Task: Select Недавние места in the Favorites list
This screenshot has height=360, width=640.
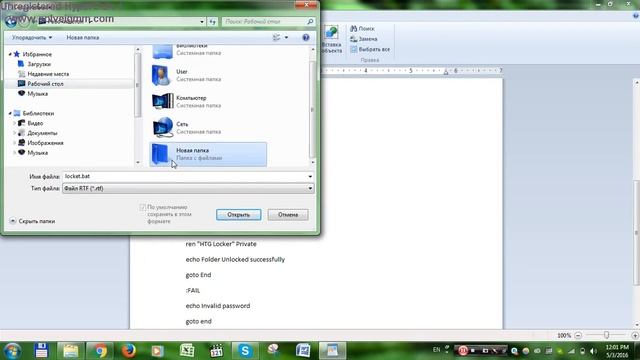Action: [48, 74]
